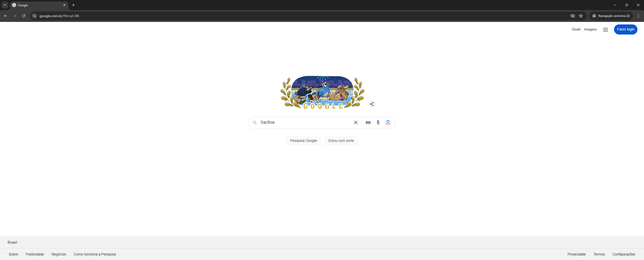Open the Chrome three-dot menu
The width and height of the screenshot is (644, 260).
point(638,16)
